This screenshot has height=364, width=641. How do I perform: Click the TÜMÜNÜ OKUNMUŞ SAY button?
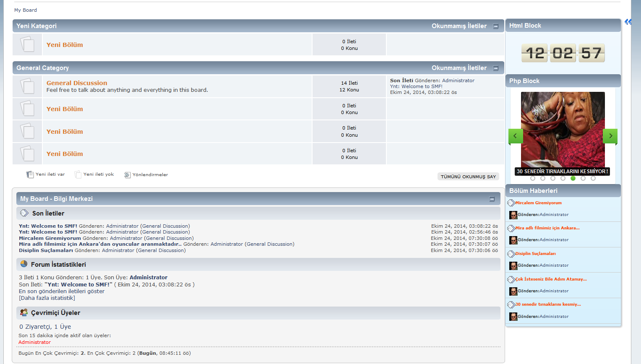coord(468,177)
